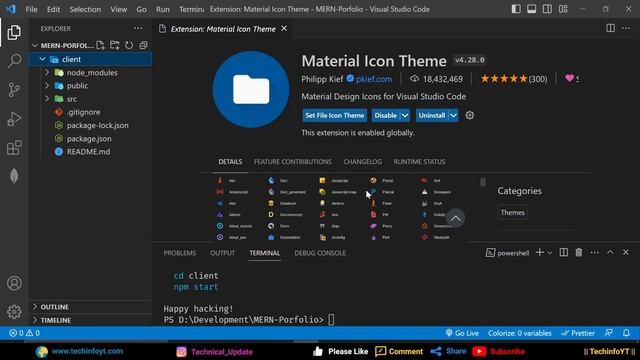Open terminal panel more actions
Screen dimensions: 640x360
pos(594,253)
